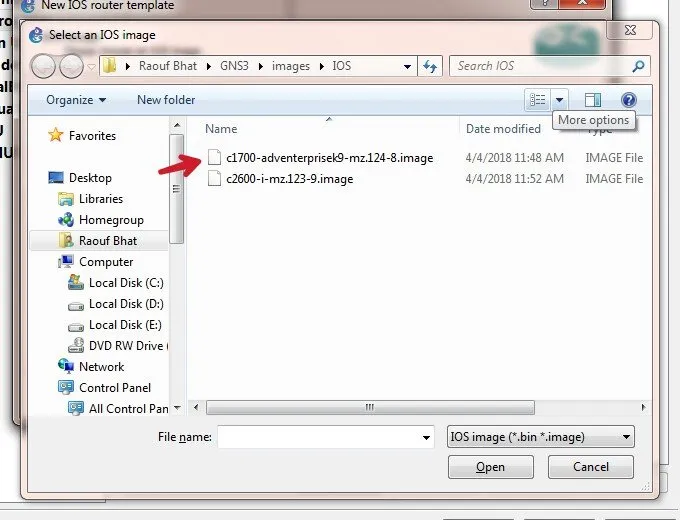
Task: Sort by Date modified column header
Action: click(x=503, y=129)
